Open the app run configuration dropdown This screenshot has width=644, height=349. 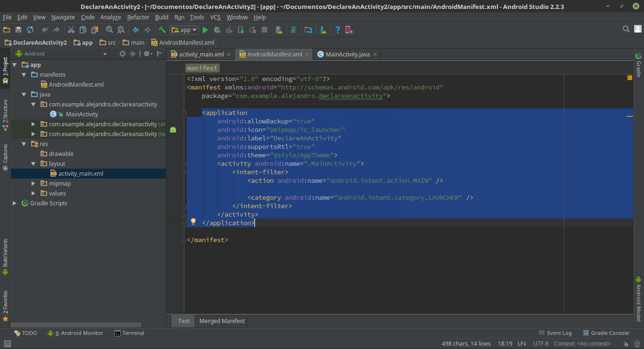184,30
